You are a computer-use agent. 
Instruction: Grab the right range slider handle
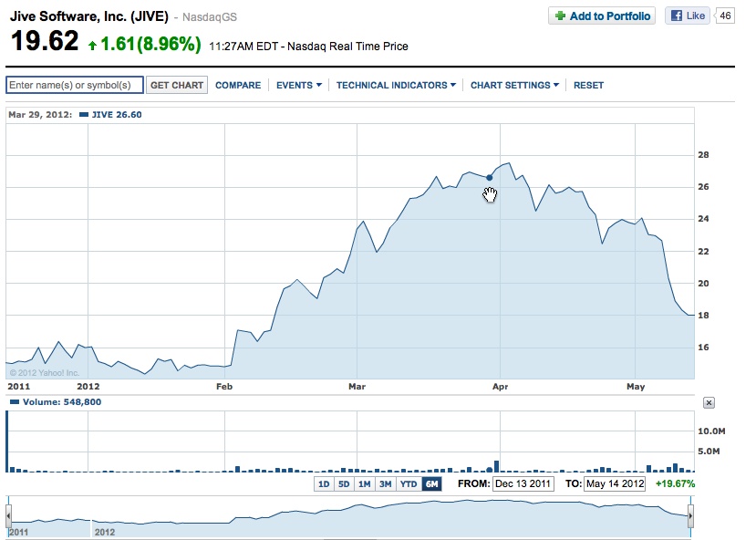690,516
